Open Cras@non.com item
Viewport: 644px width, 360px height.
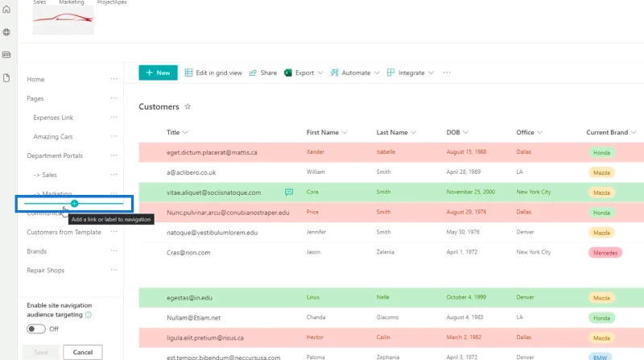click(x=188, y=253)
